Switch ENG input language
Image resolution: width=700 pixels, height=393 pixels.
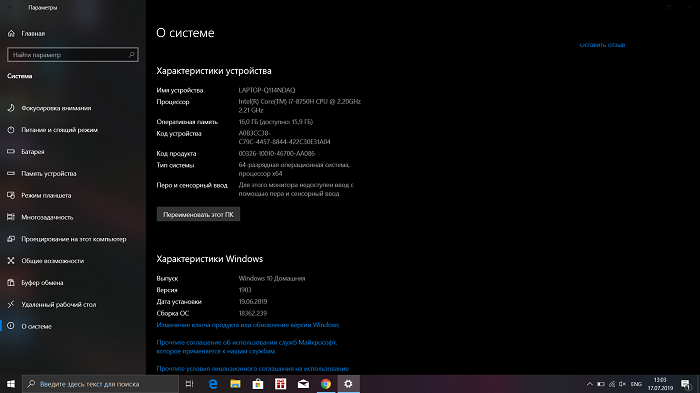tap(636, 384)
